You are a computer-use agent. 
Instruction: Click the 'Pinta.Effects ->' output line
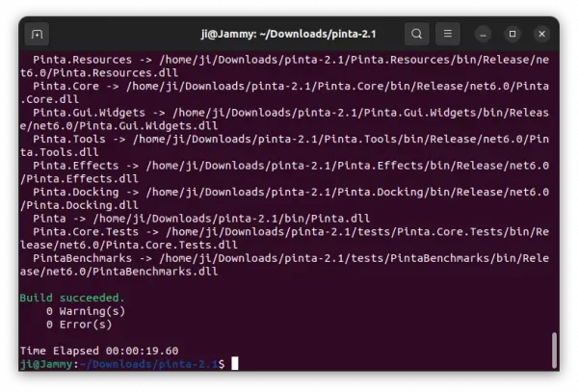tap(291, 166)
